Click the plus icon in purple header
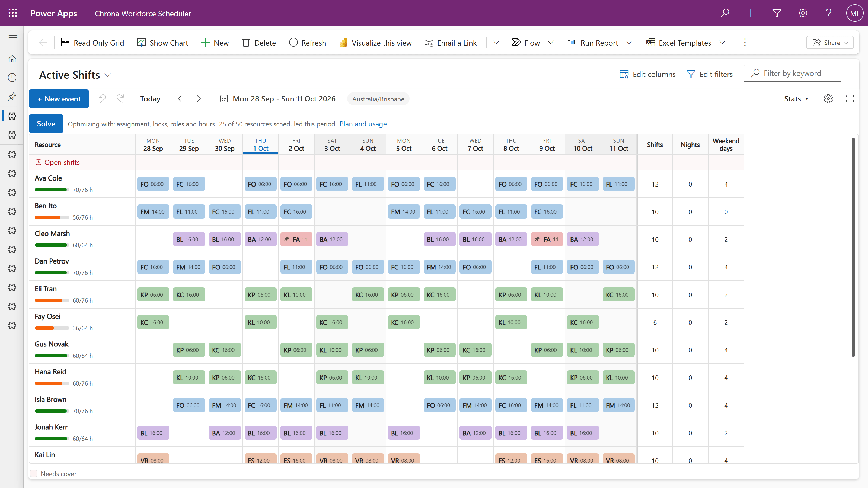Viewport: 868px width, 488px height. [750, 13]
